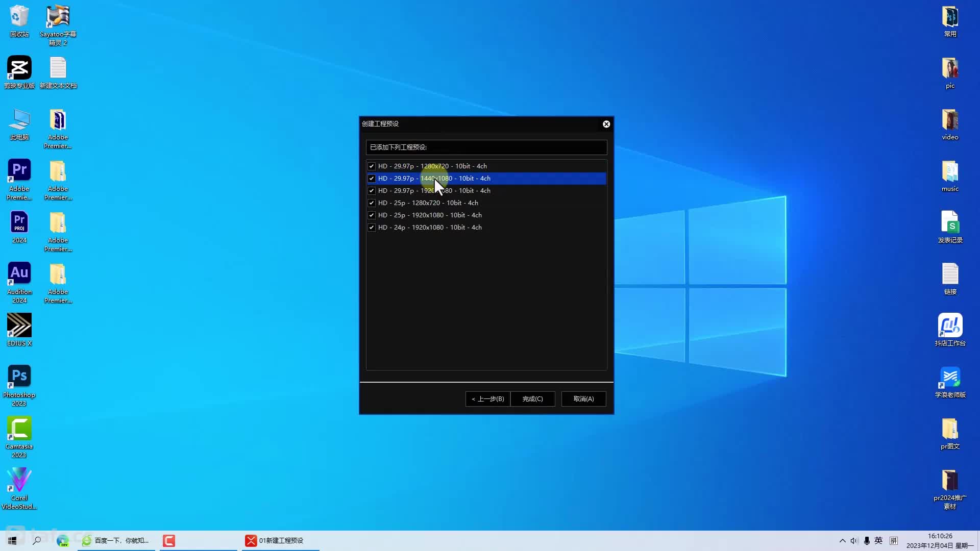
Task: Switch to the 百度一下 browser taskbar window
Action: [x=116, y=540]
